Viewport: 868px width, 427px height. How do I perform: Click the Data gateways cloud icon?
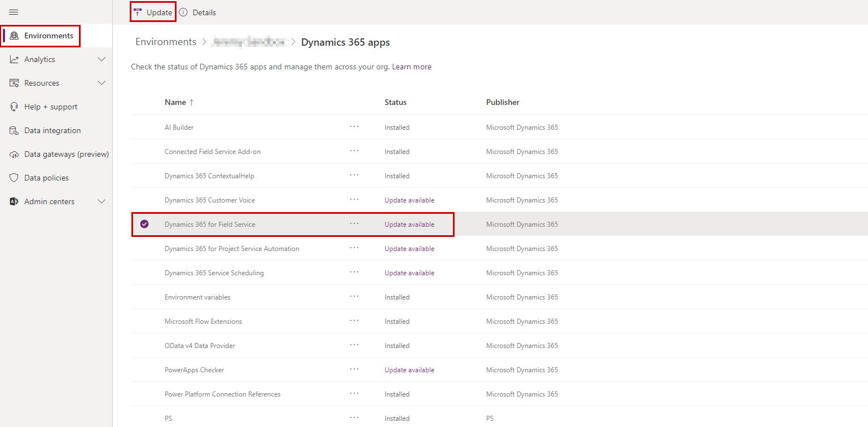pyautogui.click(x=14, y=154)
